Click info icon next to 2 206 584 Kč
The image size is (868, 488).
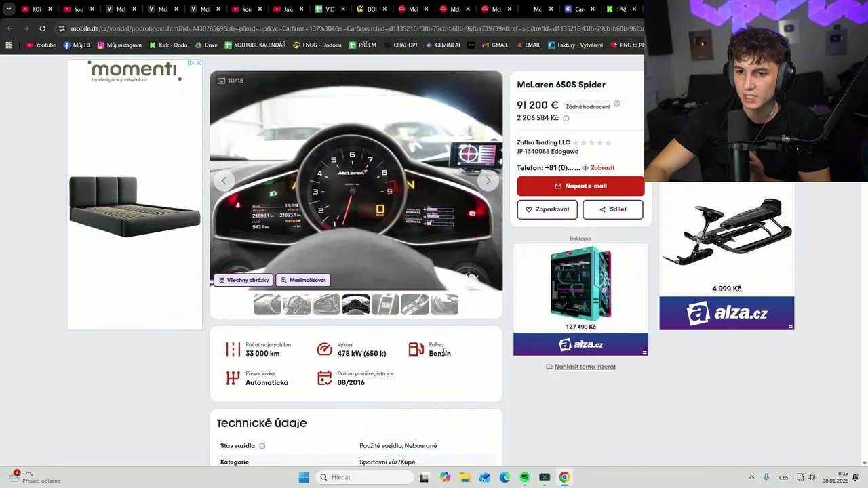click(566, 118)
